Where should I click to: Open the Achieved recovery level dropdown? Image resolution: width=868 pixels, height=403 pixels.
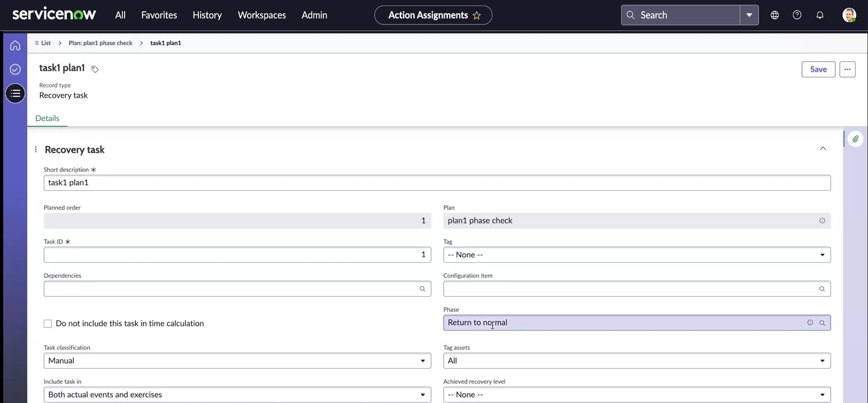pyautogui.click(x=637, y=395)
